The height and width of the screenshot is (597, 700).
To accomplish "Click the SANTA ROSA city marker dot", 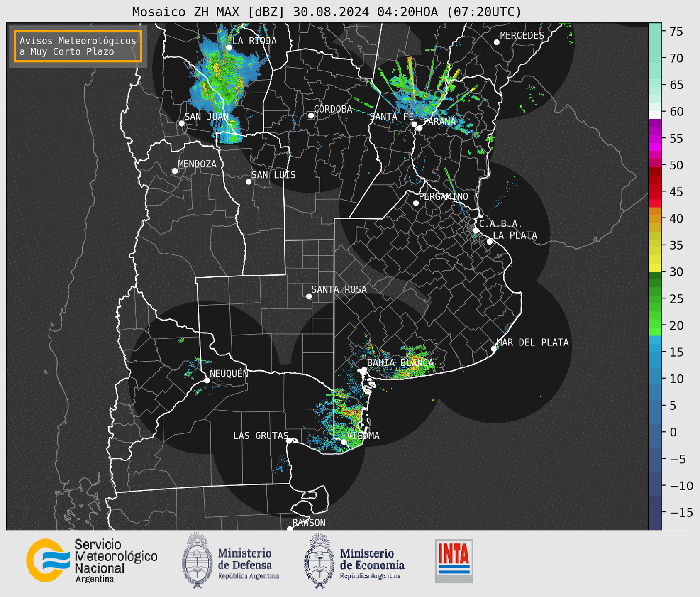I will 309,296.
